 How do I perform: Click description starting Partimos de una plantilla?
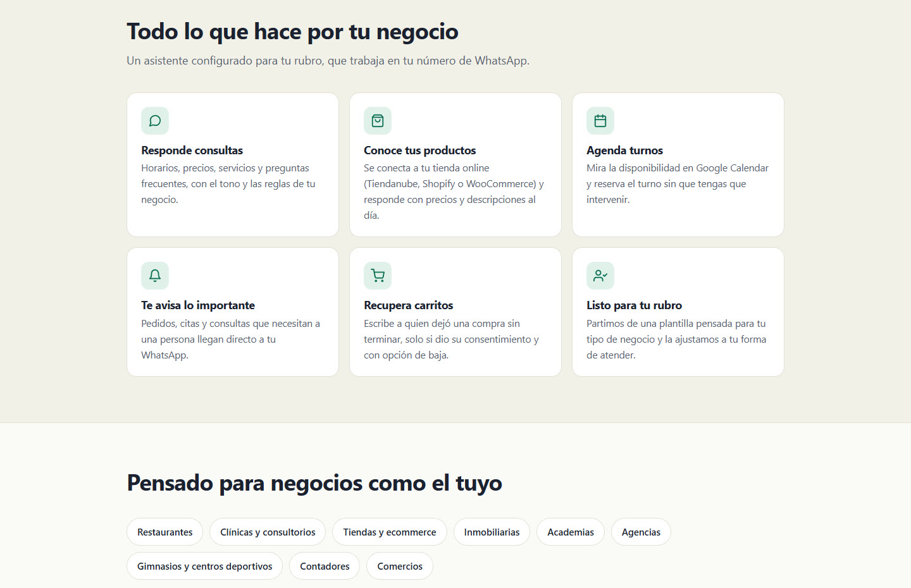676,340
